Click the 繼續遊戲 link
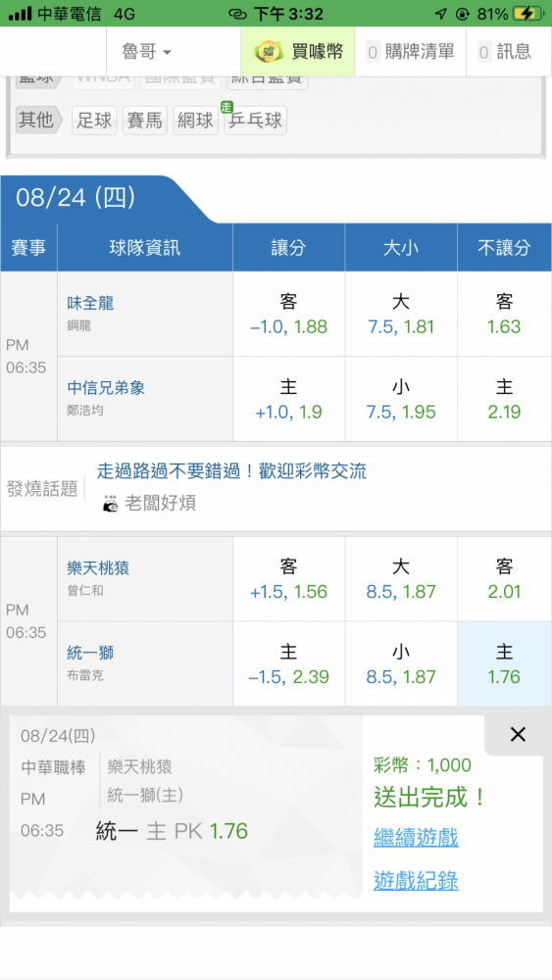552x980 pixels. tap(416, 837)
